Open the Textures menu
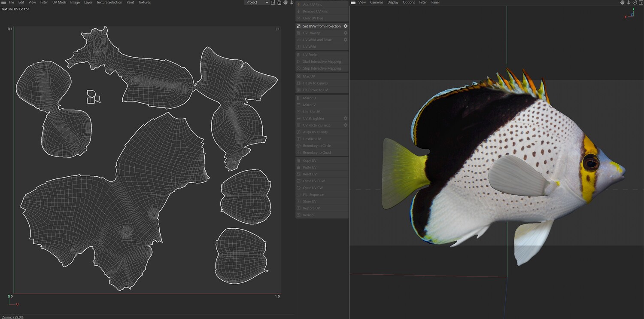Viewport: 644px width, 319px height. pos(144,3)
